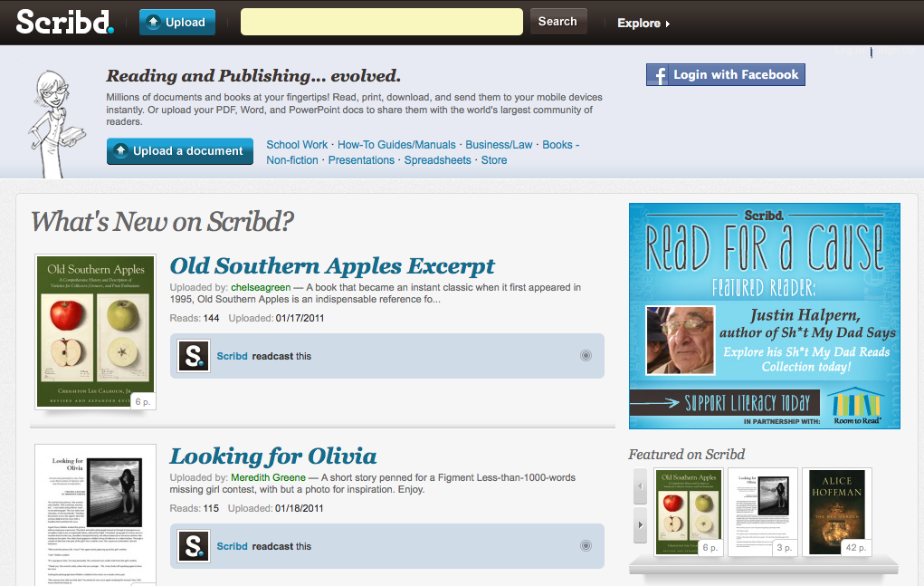Open the Spreadsheets category link
The height and width of the screenshot is (586, 924).
(438, 160)
